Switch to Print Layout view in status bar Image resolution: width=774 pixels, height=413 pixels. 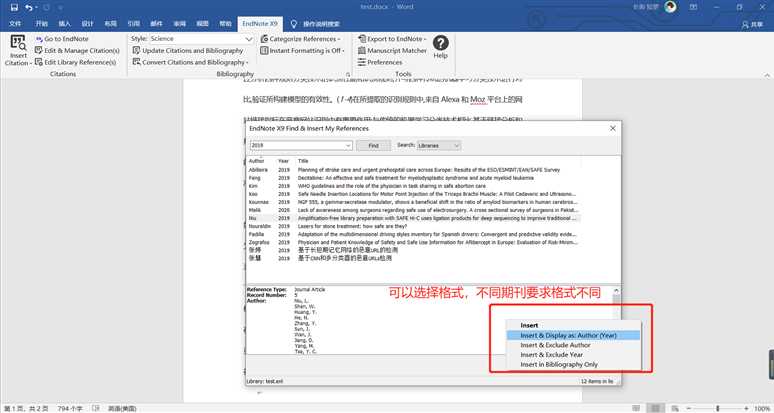tap(655, 409)
